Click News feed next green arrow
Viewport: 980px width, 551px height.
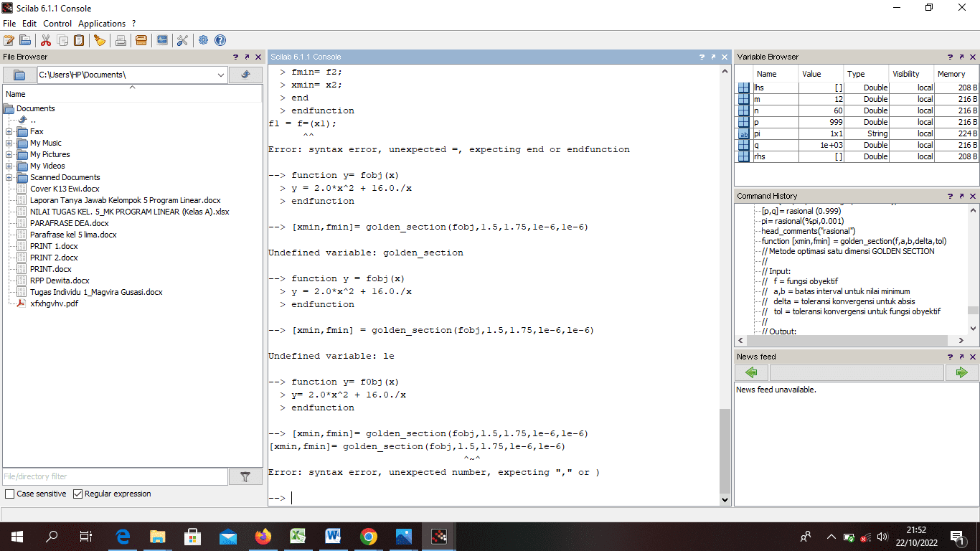coord(961,372)
